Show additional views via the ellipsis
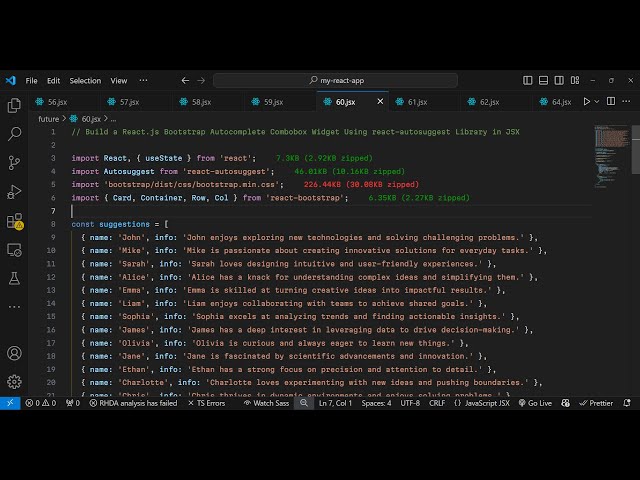Image resolution: width=640 pixels, height=480 pixels. click(x=14, y=305)
